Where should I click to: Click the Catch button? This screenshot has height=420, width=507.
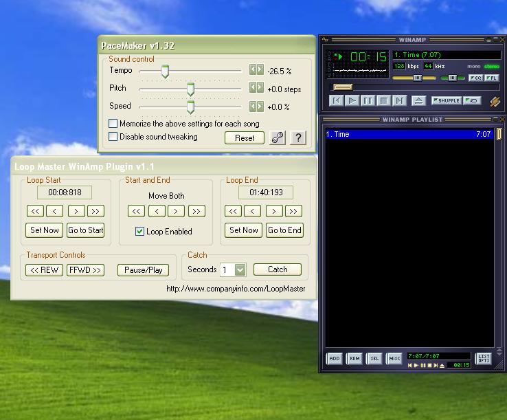[x=278, y=269]
